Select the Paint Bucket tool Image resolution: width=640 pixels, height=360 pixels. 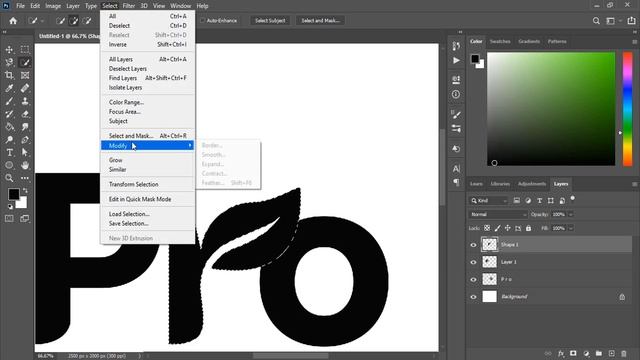click(9, 127)
